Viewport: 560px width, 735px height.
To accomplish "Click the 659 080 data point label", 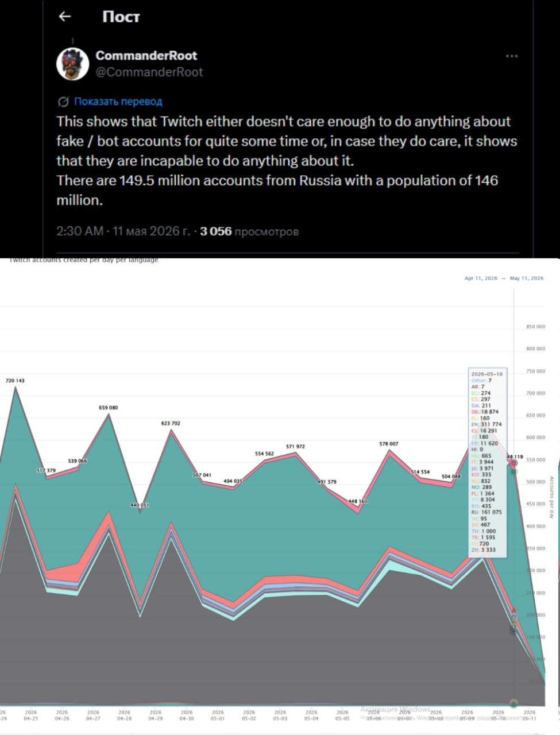I will point(108,408).
